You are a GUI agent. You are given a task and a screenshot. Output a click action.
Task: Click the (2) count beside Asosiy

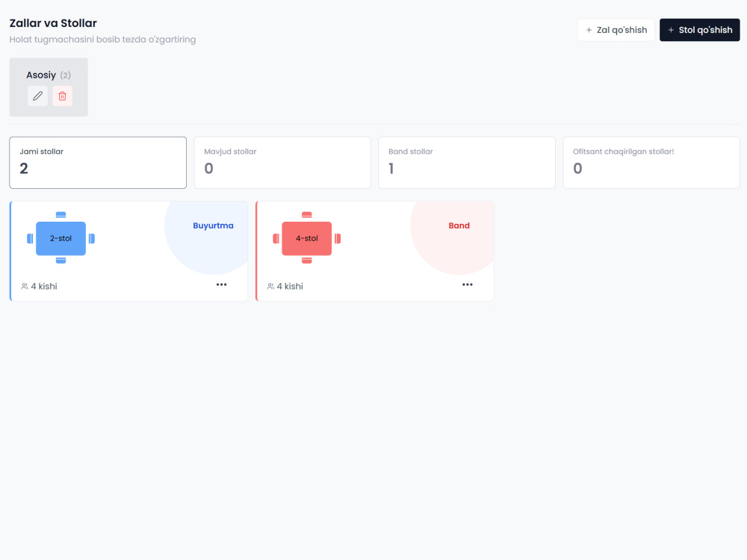pos(65,75)
